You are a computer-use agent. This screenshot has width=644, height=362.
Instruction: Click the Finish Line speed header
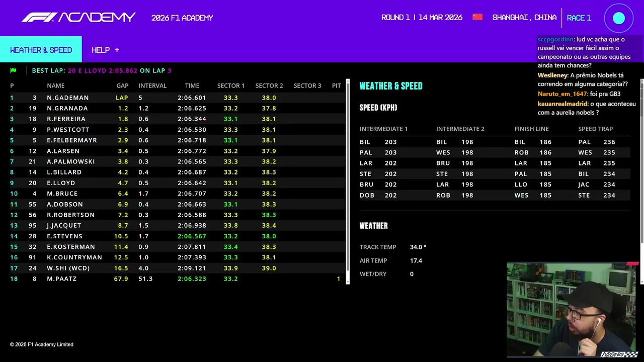pos(531,129)
